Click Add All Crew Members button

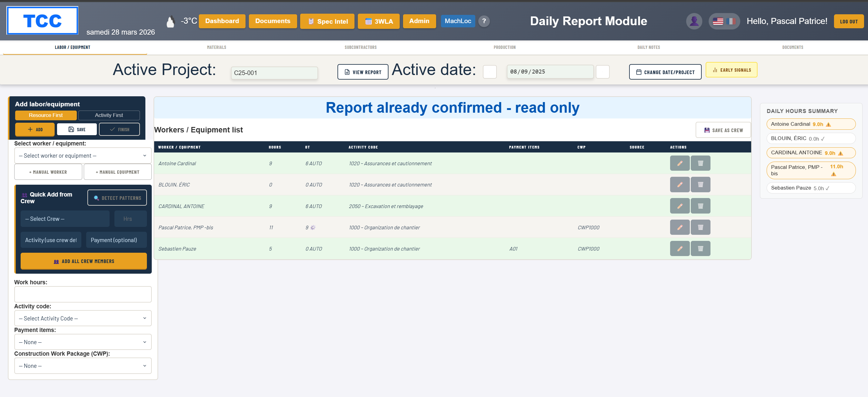point(83,262)
